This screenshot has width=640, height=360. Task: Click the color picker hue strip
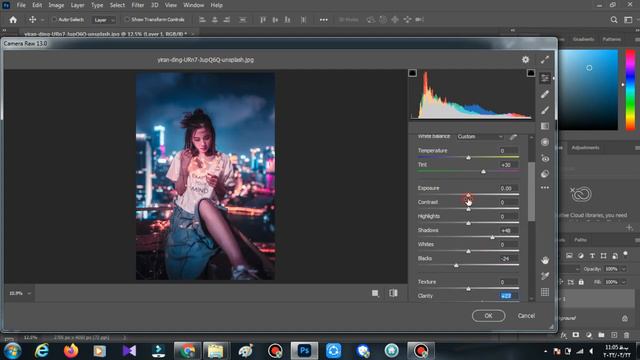coord(630,90)
